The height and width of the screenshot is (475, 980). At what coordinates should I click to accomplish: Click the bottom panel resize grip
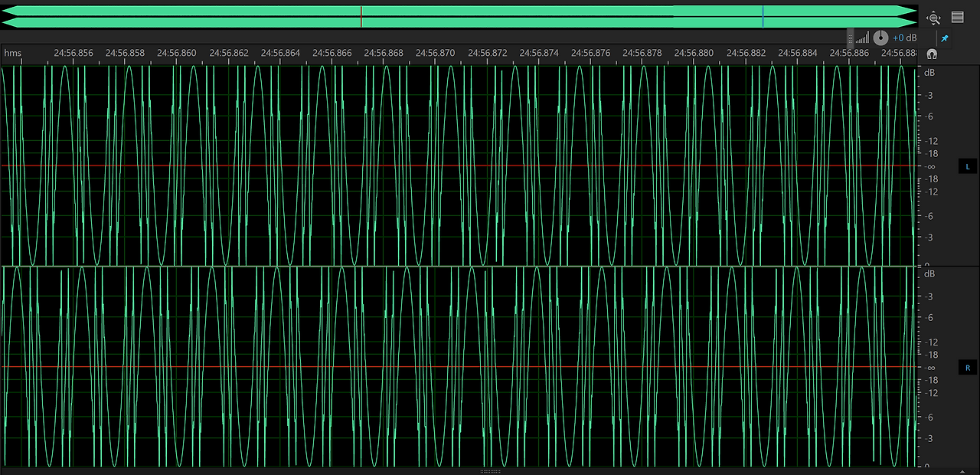(490, 472)
